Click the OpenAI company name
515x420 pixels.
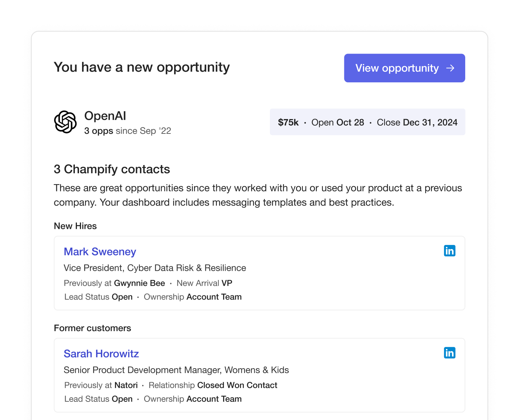(x=105, y=116)
